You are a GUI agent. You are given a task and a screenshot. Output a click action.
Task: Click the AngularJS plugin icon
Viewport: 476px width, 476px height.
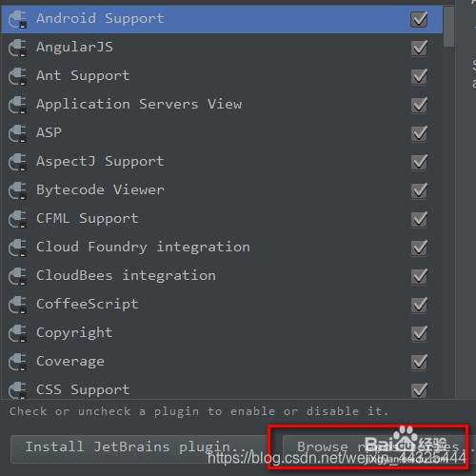pos(18,48)
